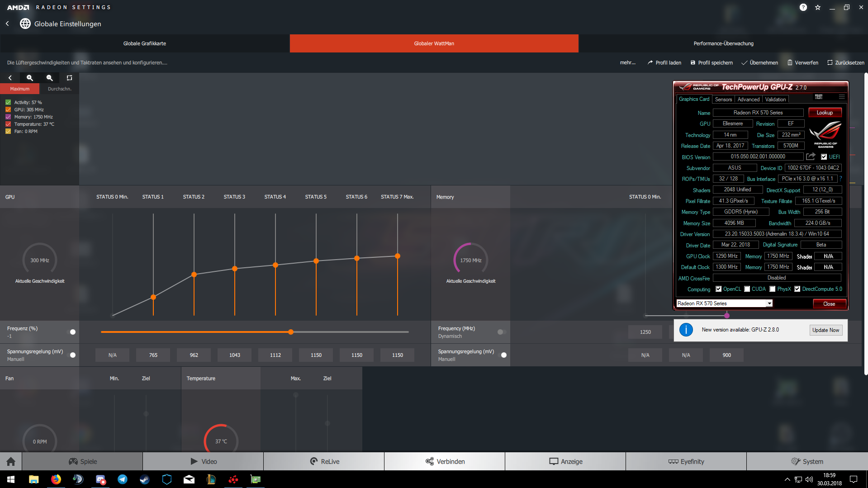The width and height of the screenshot is (868, 488).
Task: Toggle OpenCL checkbox in GPU-Z
Action: [719, 289]
